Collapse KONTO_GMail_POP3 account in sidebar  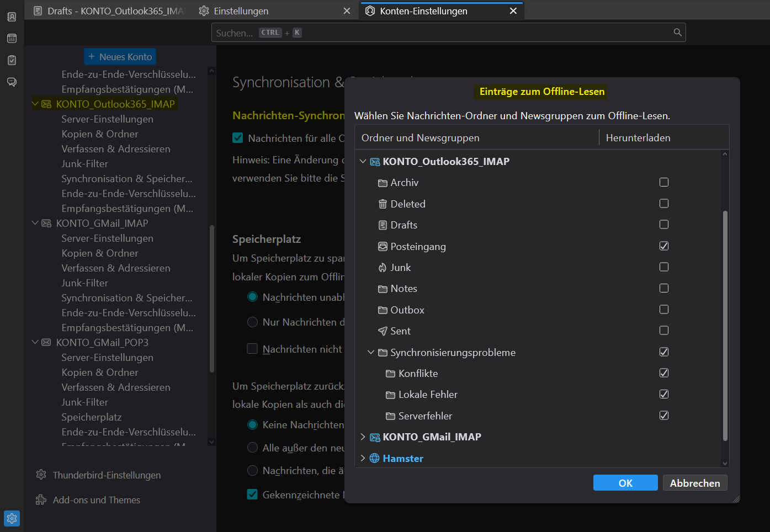click(x=35, y=342)
